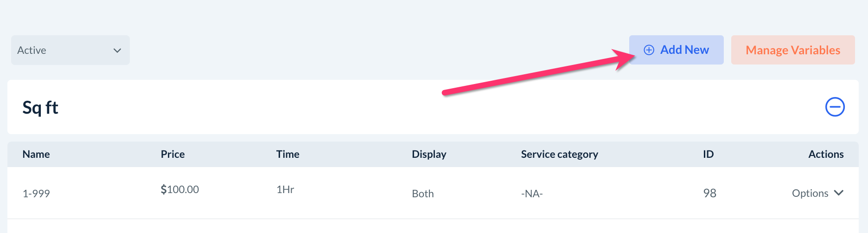Click the plus circle icon beside Add New
868x233 pixels.
point(649,50)
